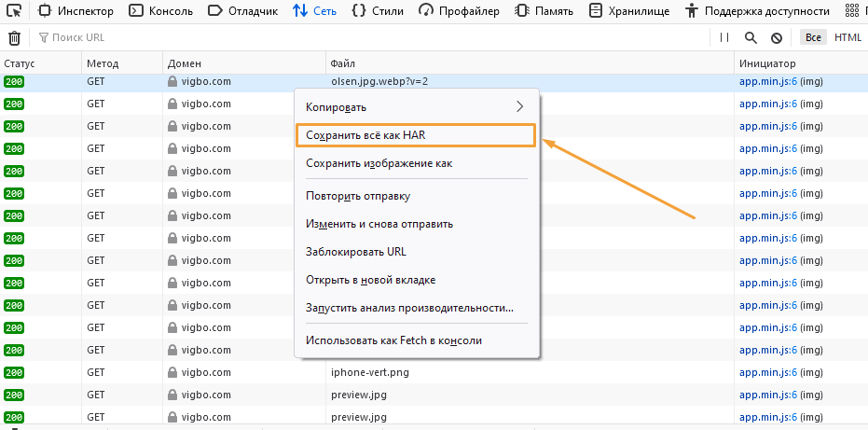Select the Все filter button
This screenshot has width=868, height=430.
[x=813, y=37]
